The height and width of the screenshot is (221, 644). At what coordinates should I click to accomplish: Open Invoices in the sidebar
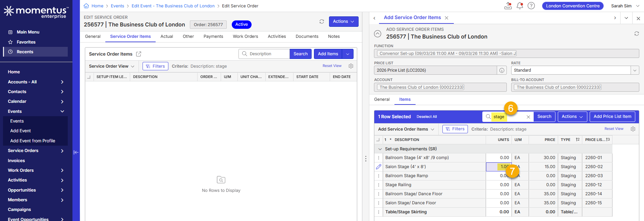(16, 161)
